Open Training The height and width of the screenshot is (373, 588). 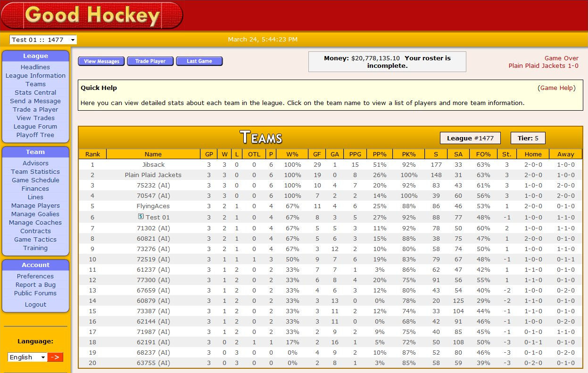pyautogui.click(x=35, y=248)
